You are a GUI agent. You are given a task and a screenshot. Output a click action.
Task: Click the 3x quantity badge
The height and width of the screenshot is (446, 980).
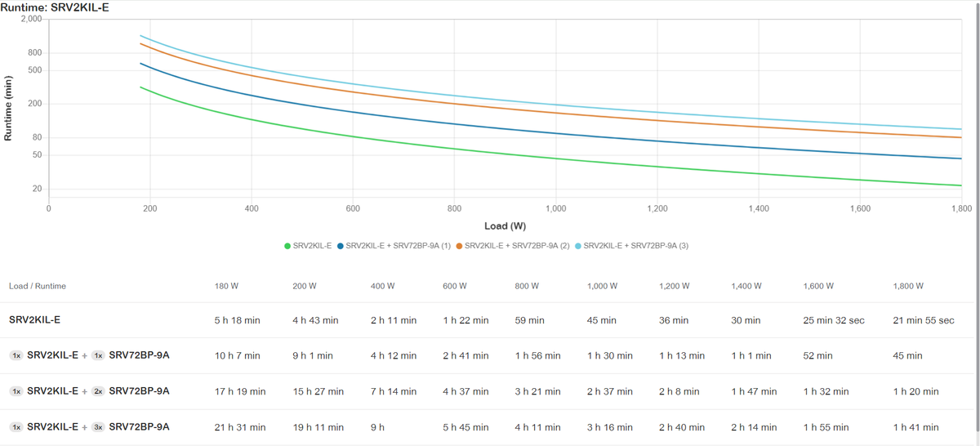point(97,427)
